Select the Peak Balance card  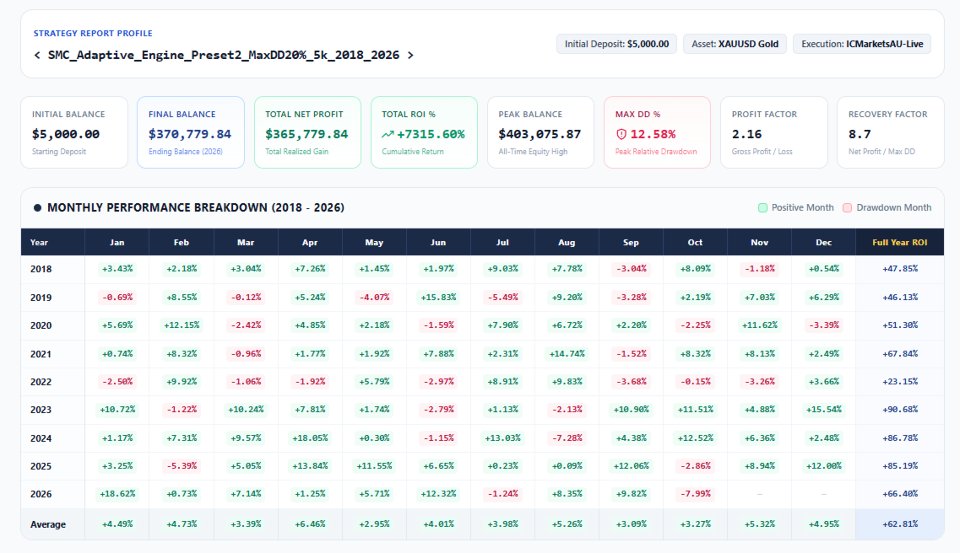tap(541, 132)
